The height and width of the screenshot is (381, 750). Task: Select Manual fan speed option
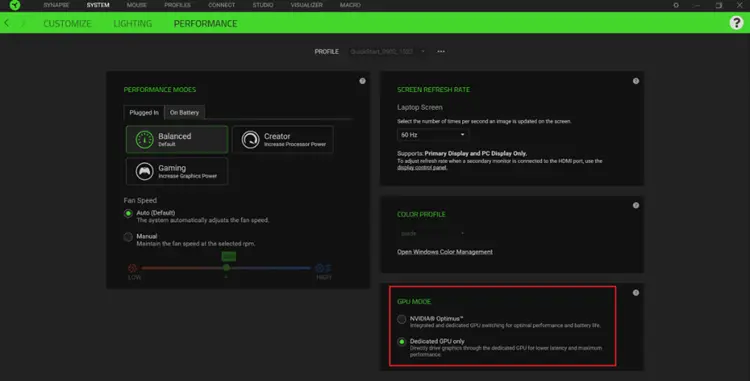(x=128, y=237)
